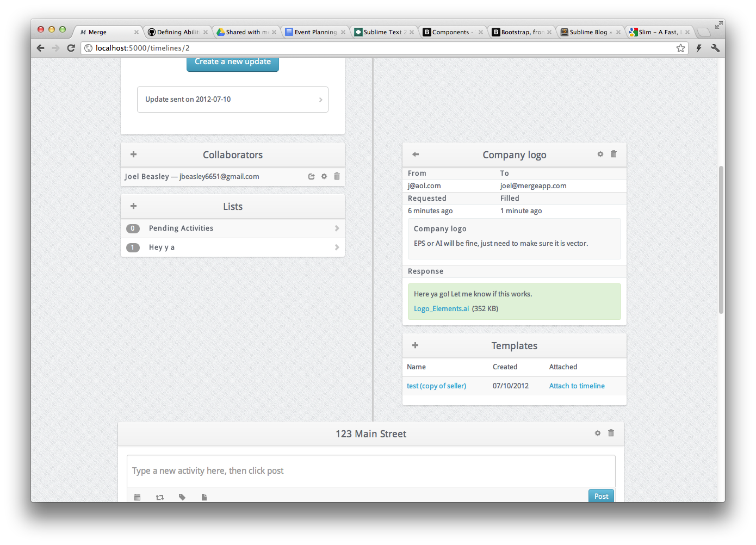The image size is (756, 545).
Task: Click share icon next to Joel Beasley
Action: click(x=311, y=176)
